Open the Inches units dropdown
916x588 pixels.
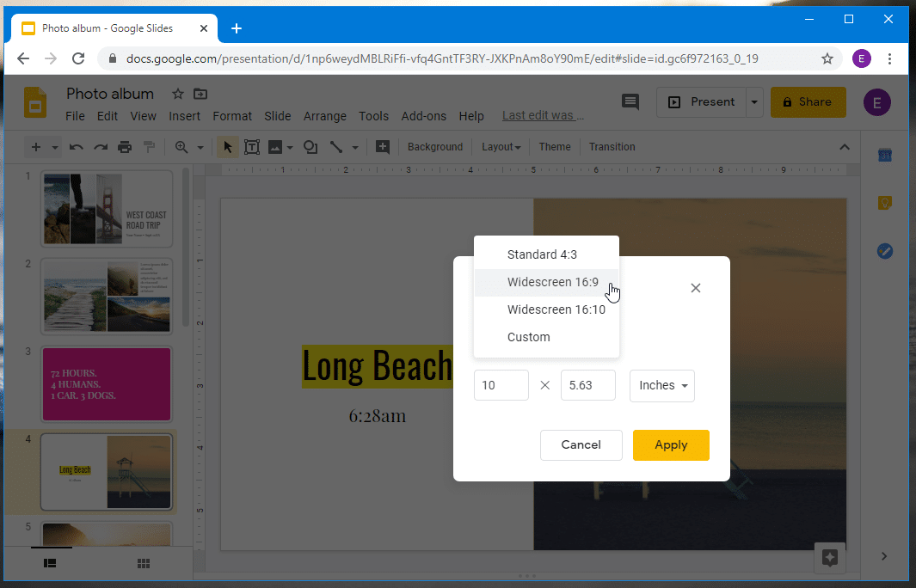point(661,386)
